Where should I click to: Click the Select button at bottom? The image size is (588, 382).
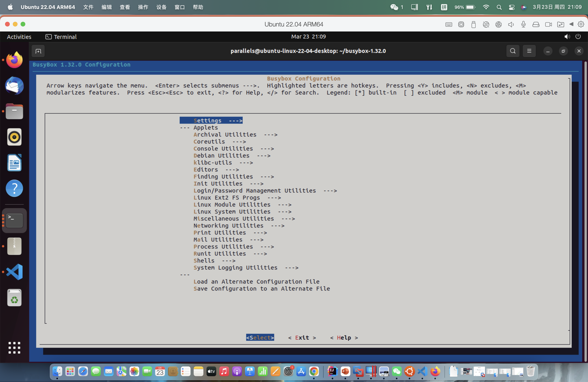click(260, 337)
